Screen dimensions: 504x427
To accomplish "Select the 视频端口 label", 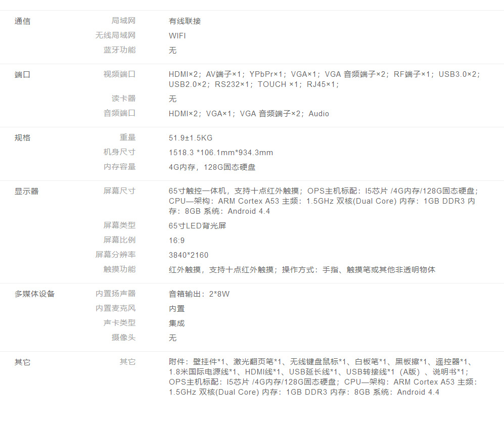I will [119, 74].
